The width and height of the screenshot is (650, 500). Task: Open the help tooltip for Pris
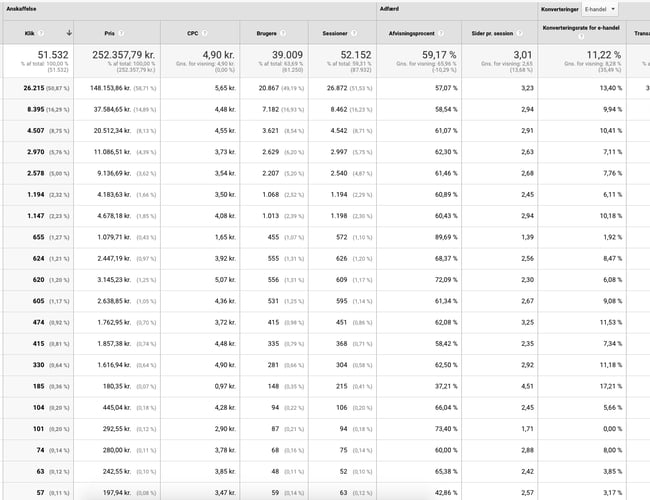coord(122,33)
